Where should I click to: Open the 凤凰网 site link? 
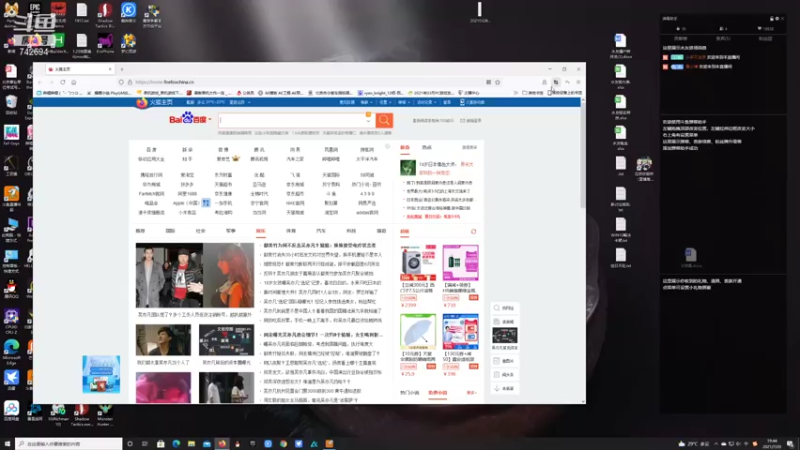pyautogui.click(x=331, y=149)
